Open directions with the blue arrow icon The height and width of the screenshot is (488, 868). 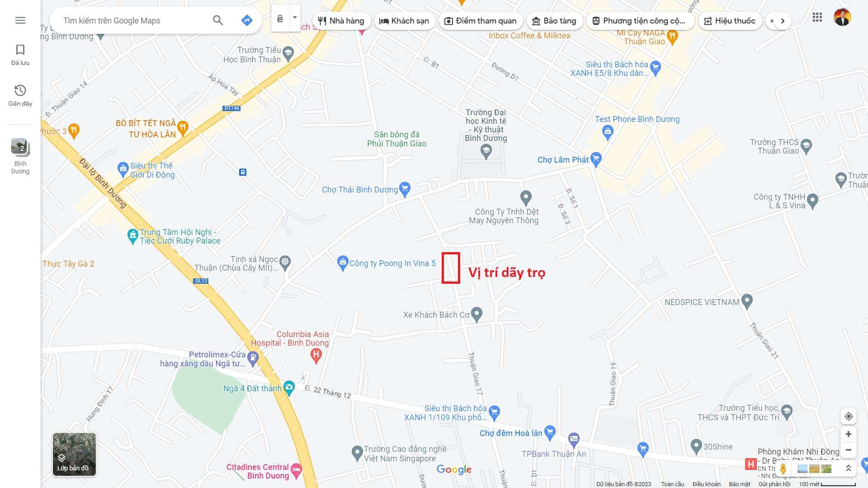point(247,20)
